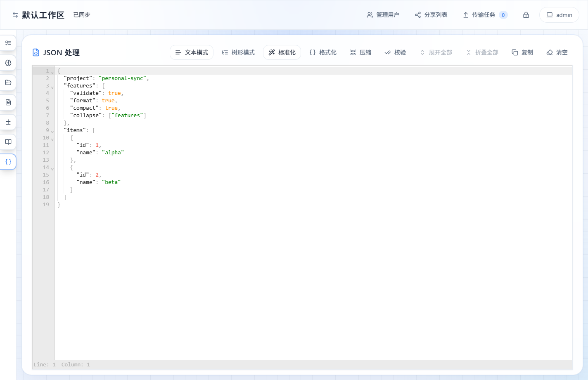This screenshot has height=380, width=588.
Task: Click the 校验 (validate) button
Action: [395, 52]
